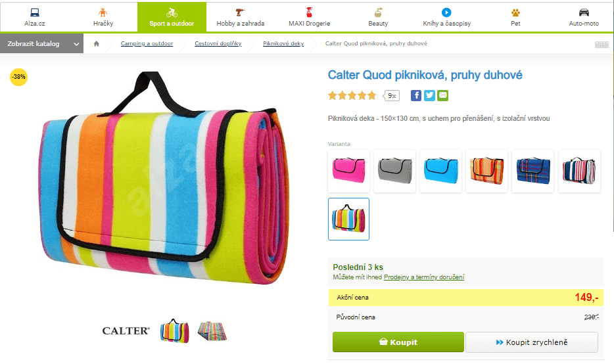Choose the pink blanket color variant
The width and height of the screenshot is (614, 364).
coord(348,171)
